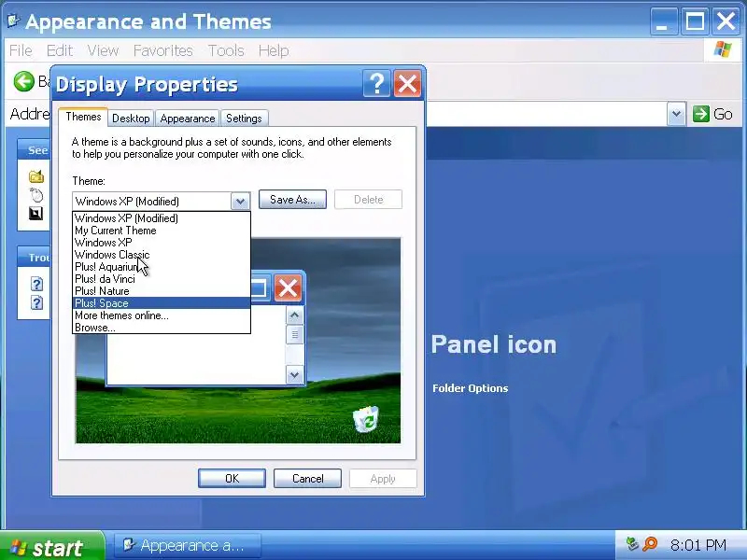Open the Folder Options link

click(471, 388)
